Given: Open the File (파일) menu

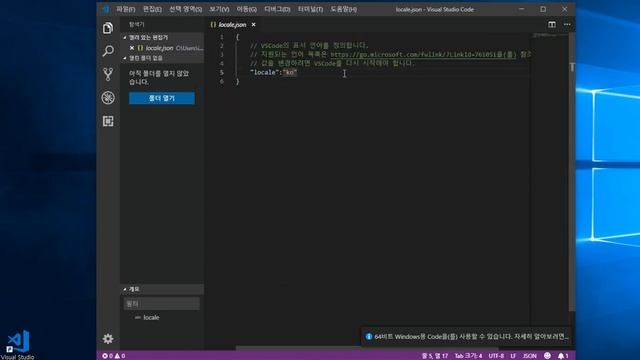Looking at the screenshot, I should [x=125, y=9].
